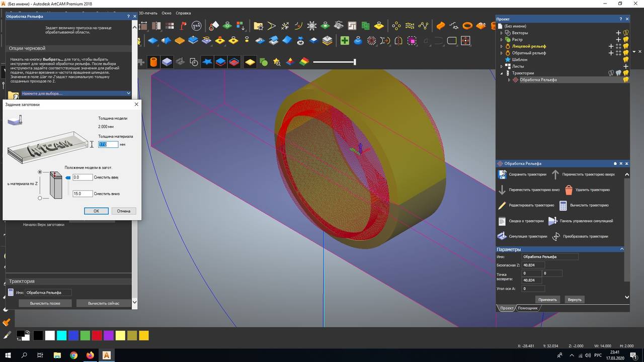The image size is (644, 362).
Task: Click Отмена in Задание заготовки dialog
Action: coord(124,211)
